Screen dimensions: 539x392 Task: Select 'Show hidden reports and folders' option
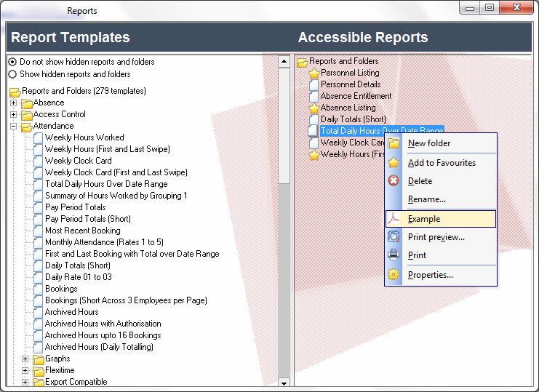pos(12,74)
